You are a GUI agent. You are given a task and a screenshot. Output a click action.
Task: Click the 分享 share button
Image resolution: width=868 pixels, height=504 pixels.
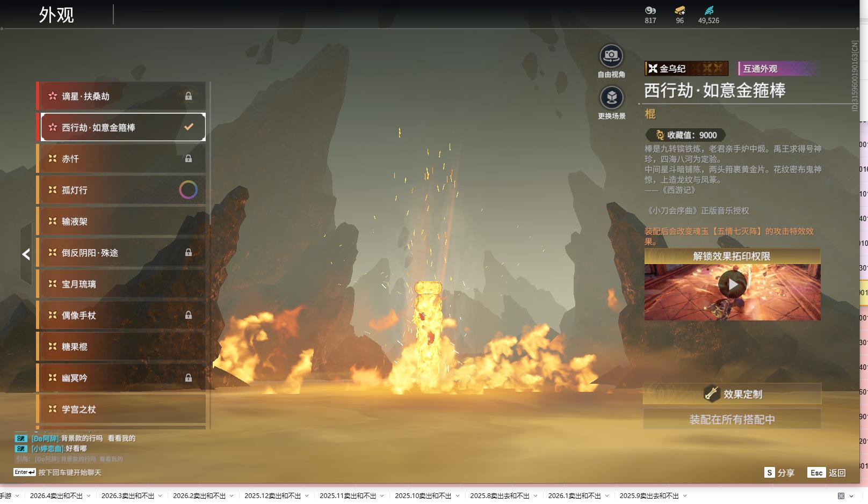point(779,473)
